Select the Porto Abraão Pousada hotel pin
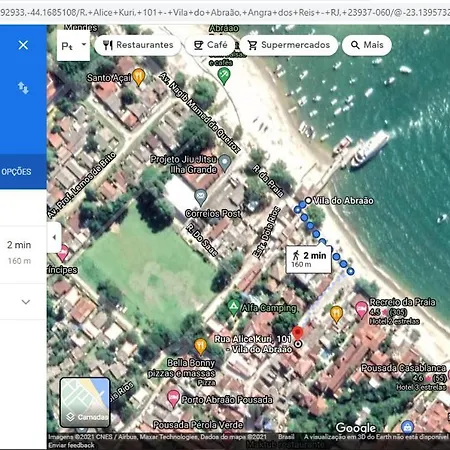The image size is (450, 450). 173,398
